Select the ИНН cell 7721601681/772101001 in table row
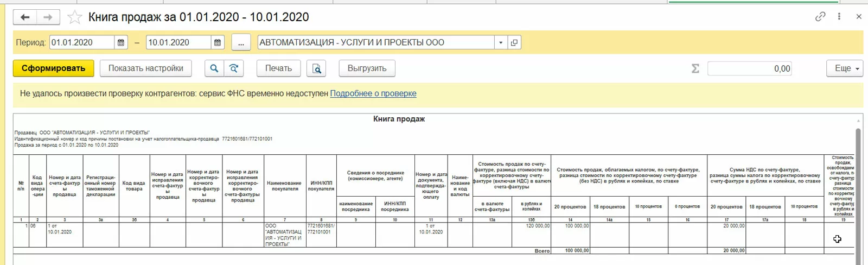This screenshot has height=265, width=868. click(x=321, y=235)
